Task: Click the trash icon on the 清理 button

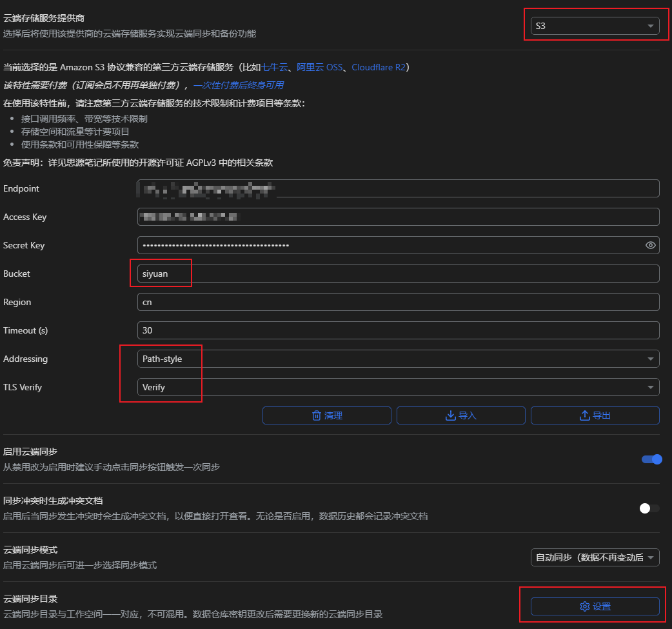Action: click(x=317, y=415)
